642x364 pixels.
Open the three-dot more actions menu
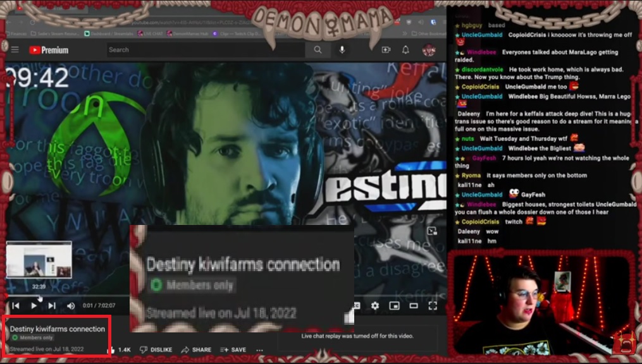click(259, 350)
